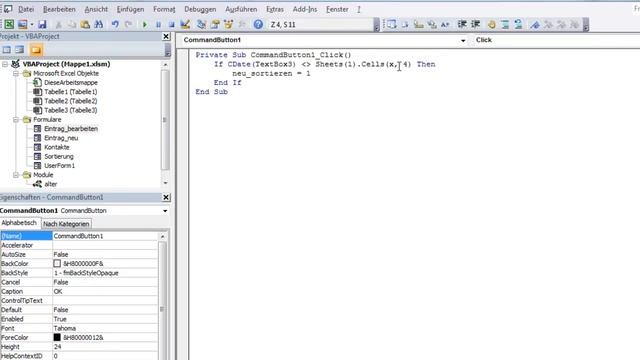This screenshot has height=360, width=640.
Task: Close the Projekt - VBAProject panel
Action: (166, 36)
